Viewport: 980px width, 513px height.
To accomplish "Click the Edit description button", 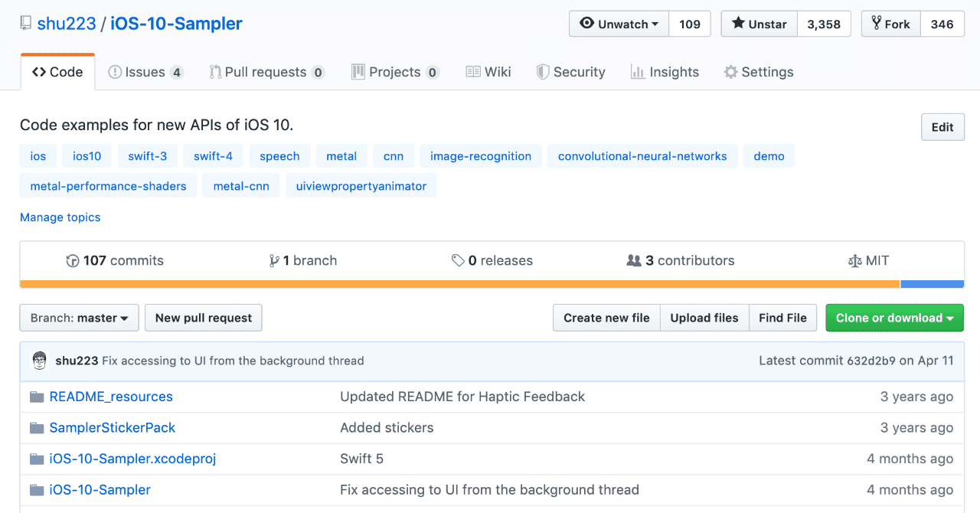I will click(x=942, y=127).
